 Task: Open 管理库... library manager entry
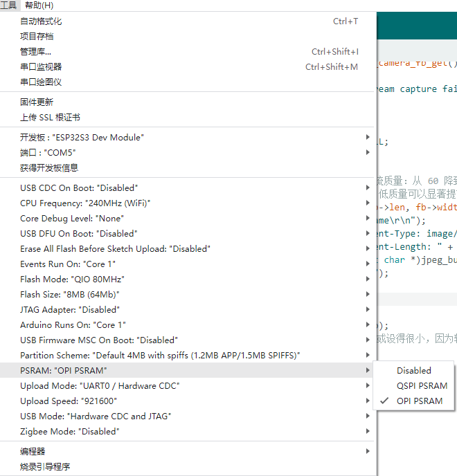pos(188,52)
